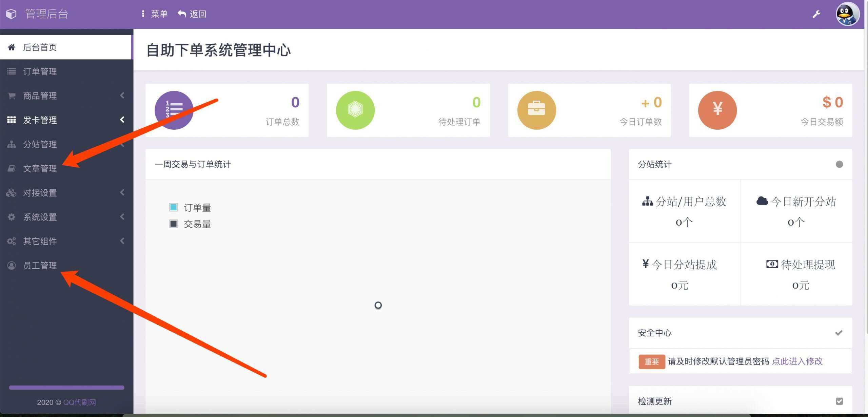Click the list icon for 订单管理
This screenshot has height=417, width=868.
pos(11,71)
